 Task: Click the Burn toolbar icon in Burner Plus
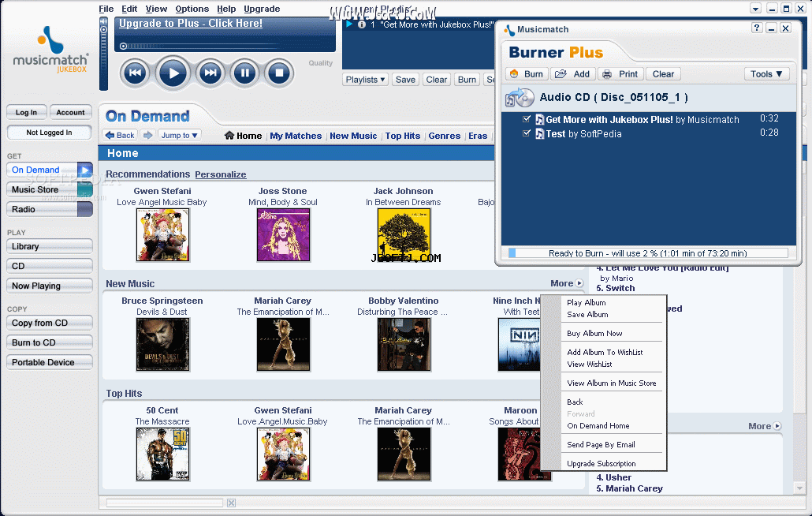pos(527,74)
